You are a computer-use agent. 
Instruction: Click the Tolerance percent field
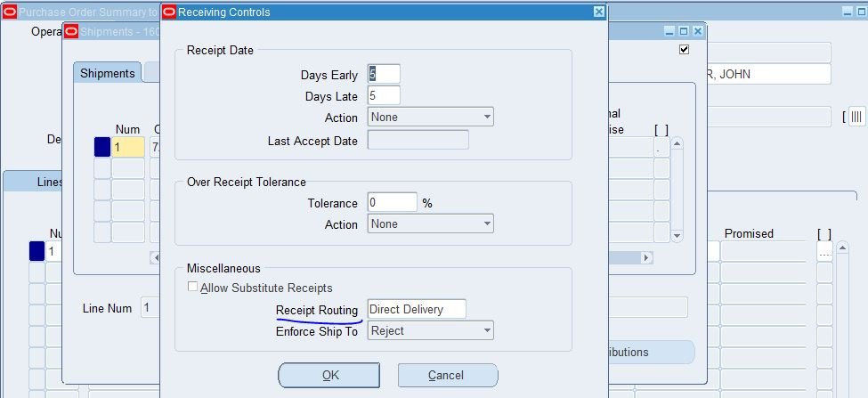tap(392, 203)
